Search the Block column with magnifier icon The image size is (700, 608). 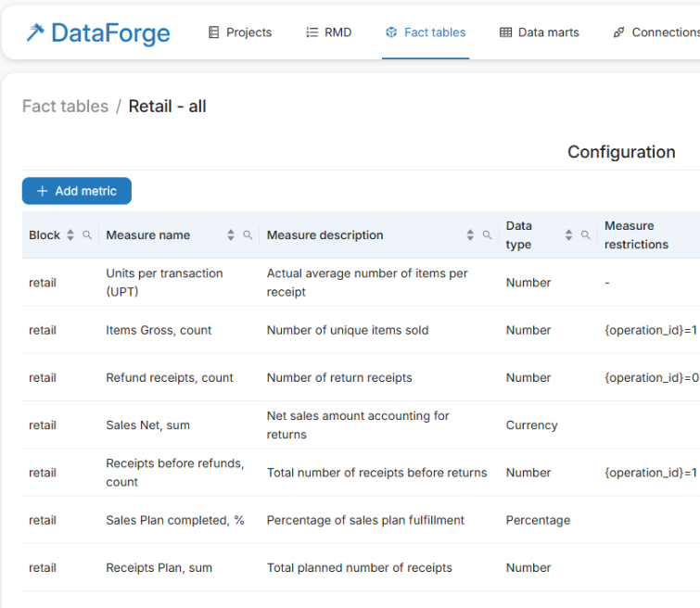(x=87, y=235)
